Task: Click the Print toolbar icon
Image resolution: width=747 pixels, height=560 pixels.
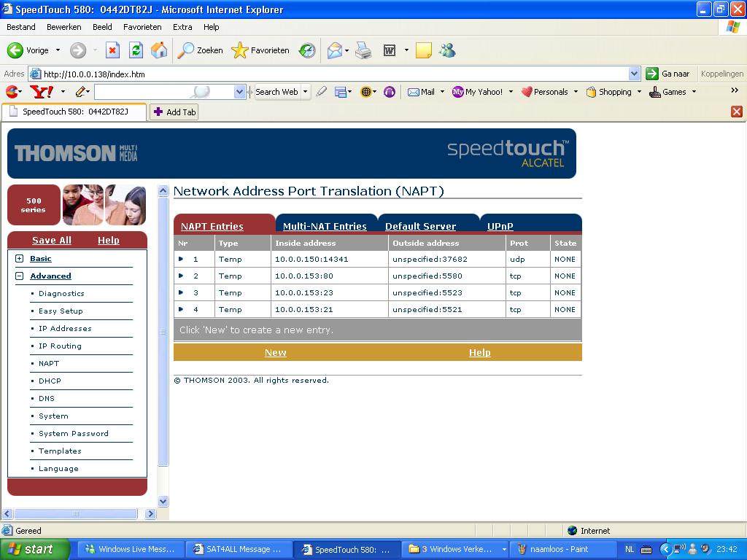Action: (x=363, y=50)
